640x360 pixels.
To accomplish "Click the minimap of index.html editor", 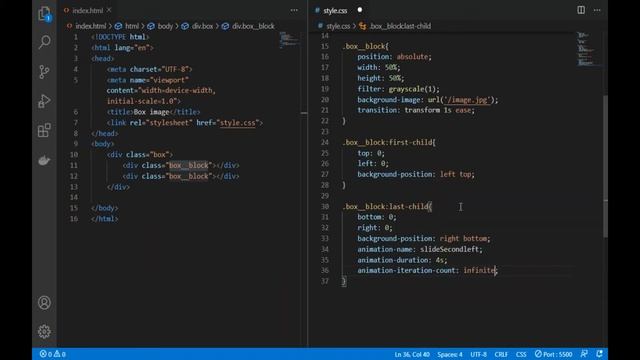I will (289, 40).
